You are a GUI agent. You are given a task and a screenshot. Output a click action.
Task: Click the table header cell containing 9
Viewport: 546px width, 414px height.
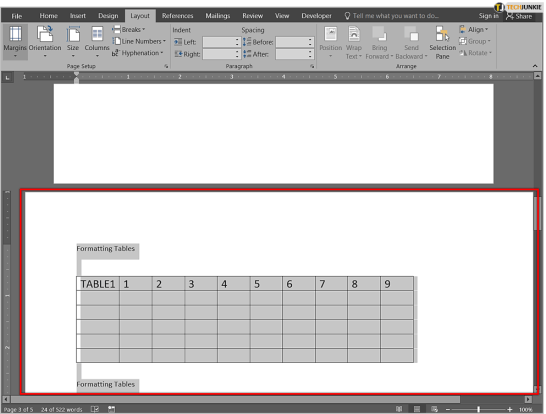[397, 284]
